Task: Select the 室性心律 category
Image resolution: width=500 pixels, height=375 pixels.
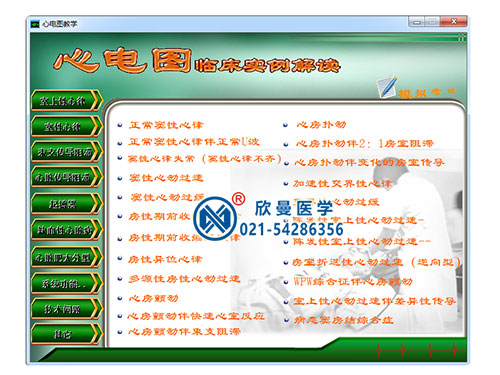Action: click(66, 126)
